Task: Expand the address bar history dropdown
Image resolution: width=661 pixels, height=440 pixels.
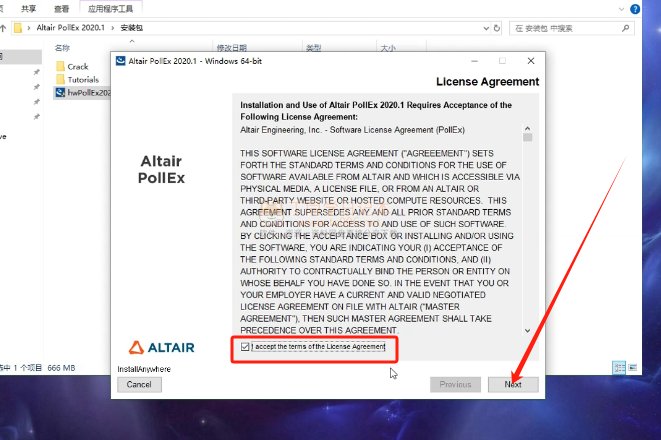Action: [x=486, y=28]
